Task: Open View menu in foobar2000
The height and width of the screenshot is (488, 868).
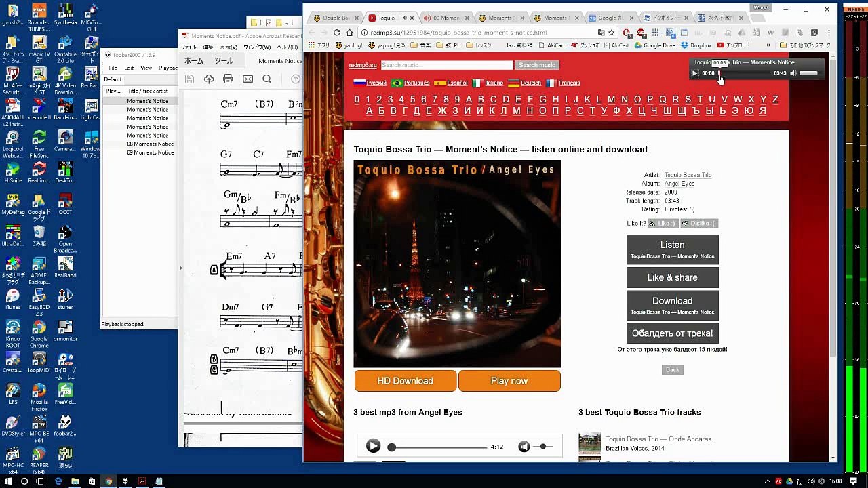Action: point(146,68)
